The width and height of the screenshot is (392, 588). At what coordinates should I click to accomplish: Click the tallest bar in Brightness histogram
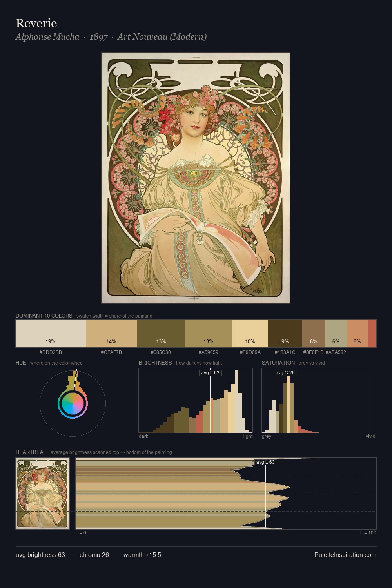pyautogui.click(x=236, y=401)
